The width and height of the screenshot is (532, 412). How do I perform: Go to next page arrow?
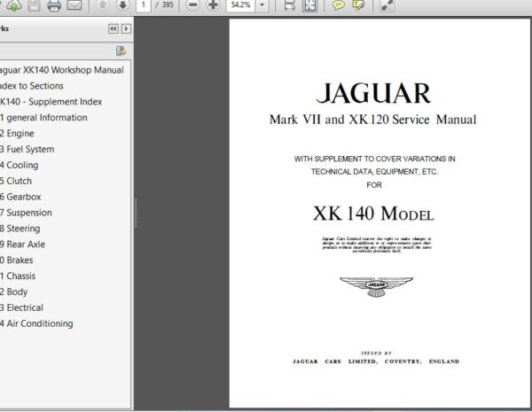click(123, 4)
